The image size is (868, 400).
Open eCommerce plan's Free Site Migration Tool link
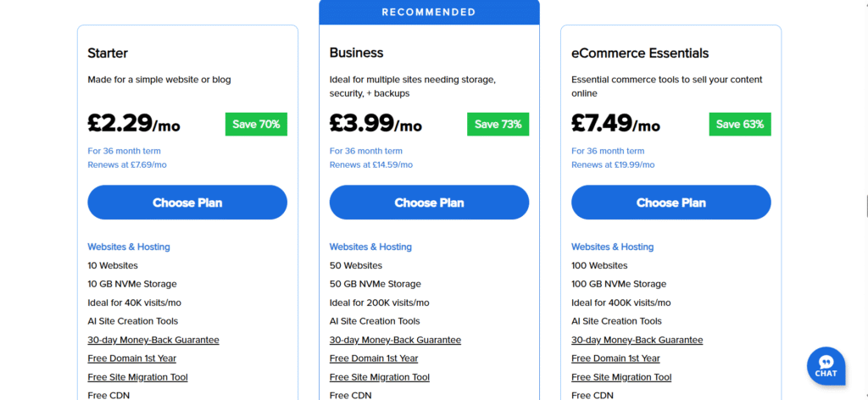pos(621,377)
